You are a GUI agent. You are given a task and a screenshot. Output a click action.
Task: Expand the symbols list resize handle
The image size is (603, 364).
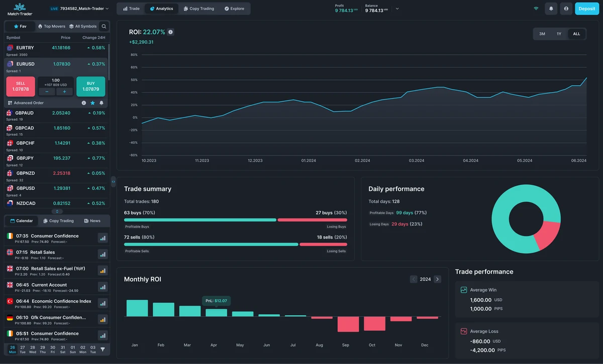pos(57,211)
